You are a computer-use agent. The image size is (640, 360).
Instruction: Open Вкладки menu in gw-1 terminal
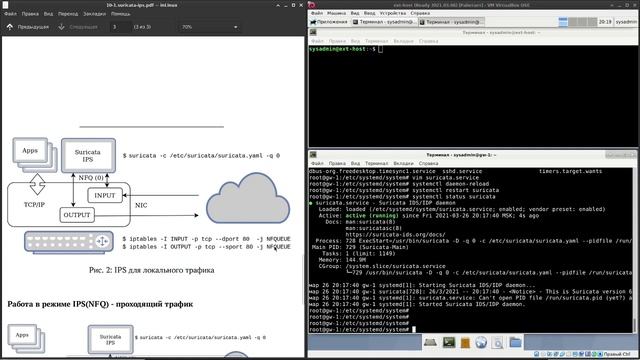(403, 163)
